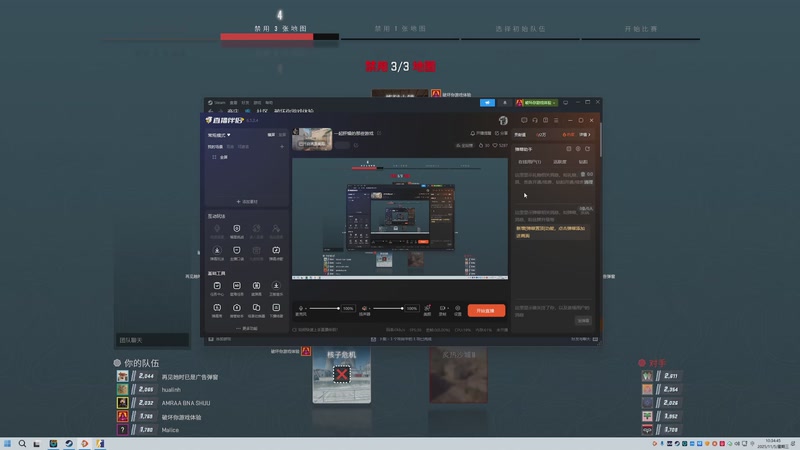
Task: Click player name Malice in your team
Action: click(x=170, y=430)
